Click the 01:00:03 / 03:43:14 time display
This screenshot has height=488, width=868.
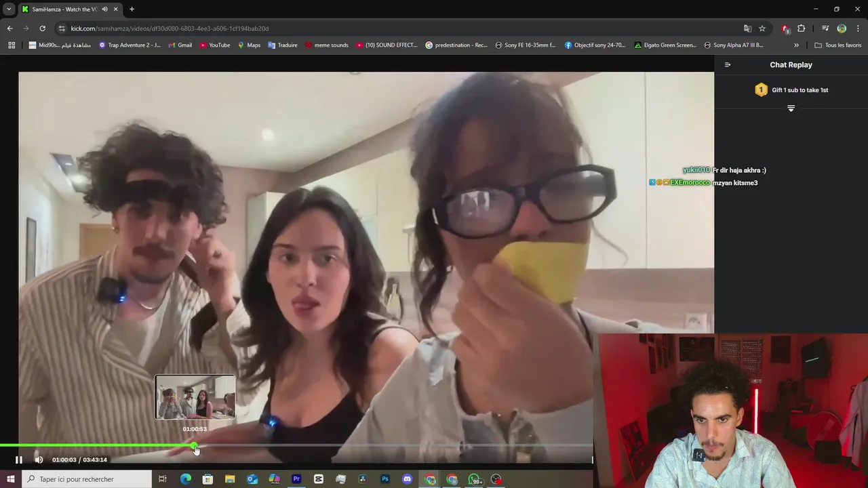tap(79, 460)
